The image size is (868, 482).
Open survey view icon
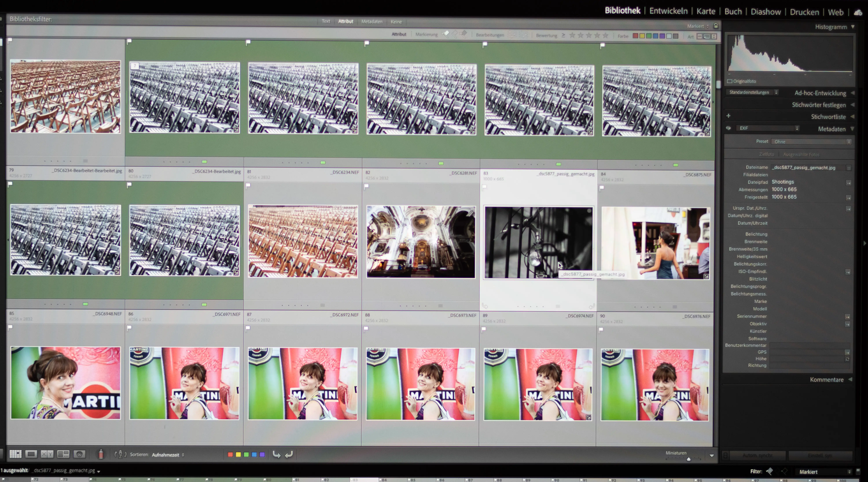coord(63,454)
